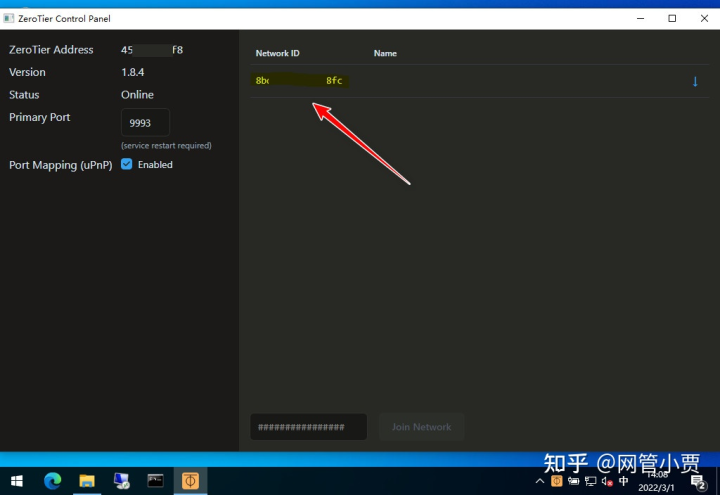Click the version value 1.8.4
The height and width of the screenshot is (495, 720).
(x=133, y=72)
